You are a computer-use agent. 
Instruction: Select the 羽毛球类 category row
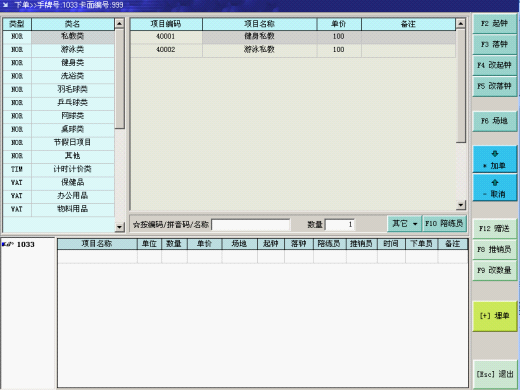point(59,89)
